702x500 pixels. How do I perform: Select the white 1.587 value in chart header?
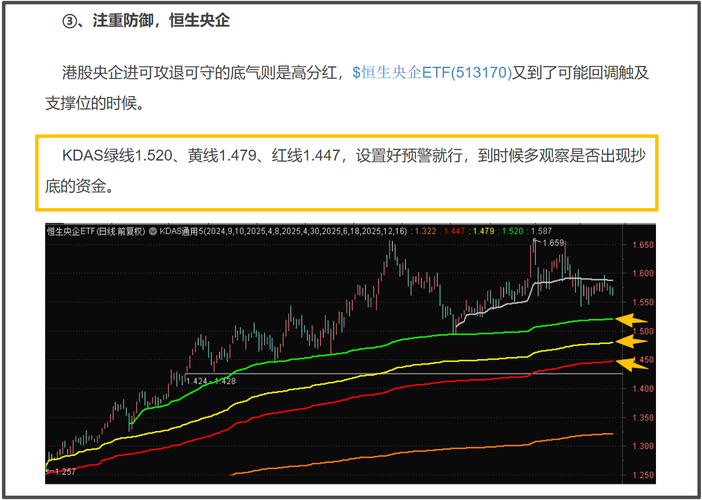click(541, 231)
